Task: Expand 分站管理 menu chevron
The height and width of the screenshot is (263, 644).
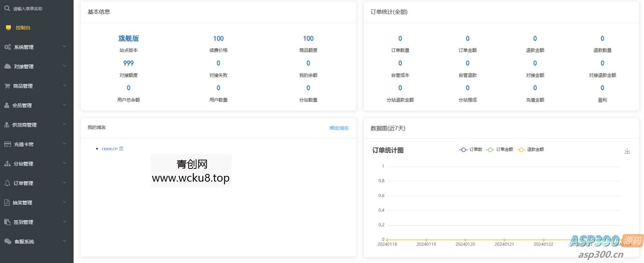Action: pyautogui.click(x=64, y=163)
